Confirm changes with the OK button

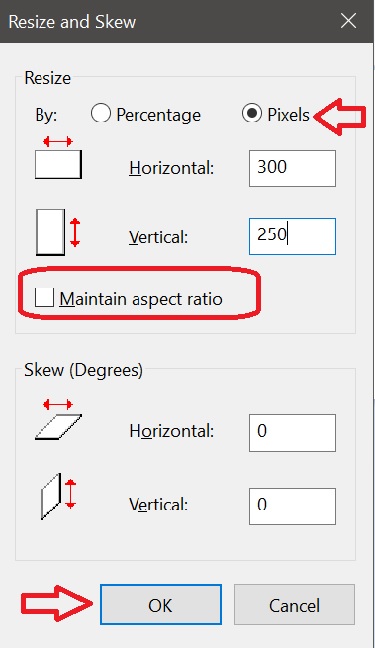[x=161, y=604]
